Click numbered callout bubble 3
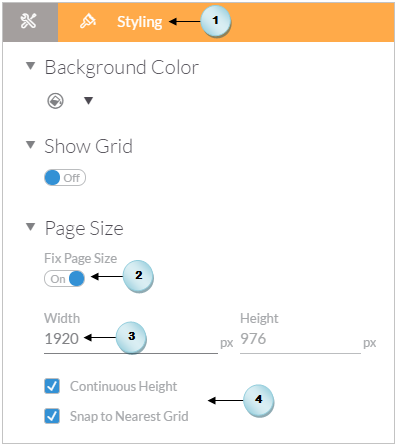The image size is (396, 445). (x=131, y=337)
